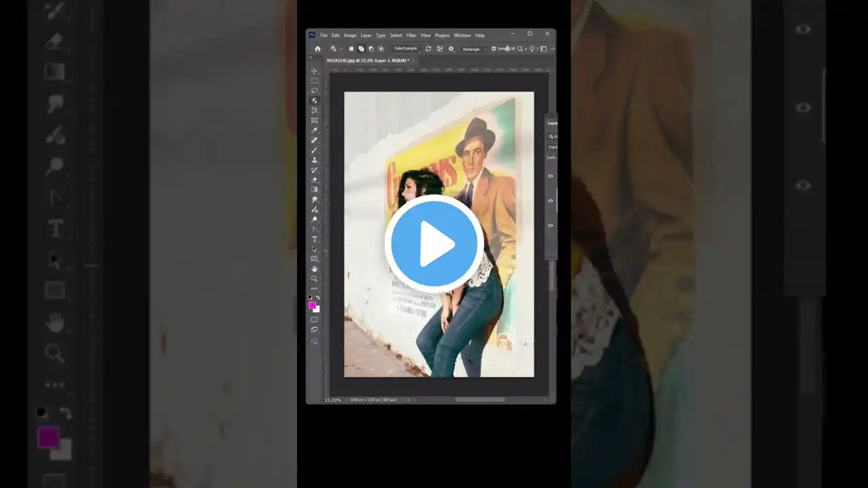Swap foreground and background colors
Image resolution: width=868 pixels, height=488 pixels.
click(x=317, y=298)
